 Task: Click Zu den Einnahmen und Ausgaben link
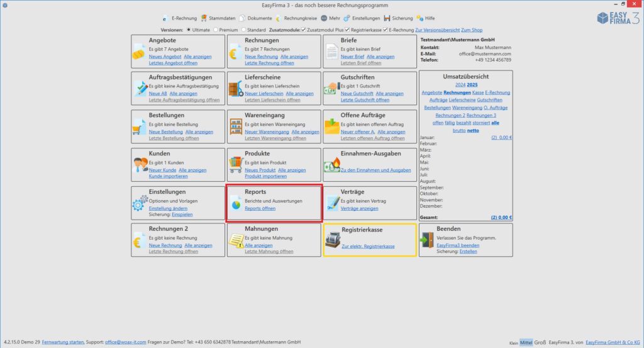(375, 170)
